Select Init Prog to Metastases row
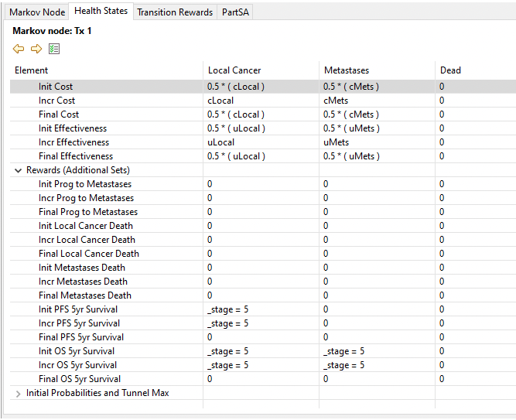Screen dimensions: 516x420 pyautogui.click(x=263, y=184)
